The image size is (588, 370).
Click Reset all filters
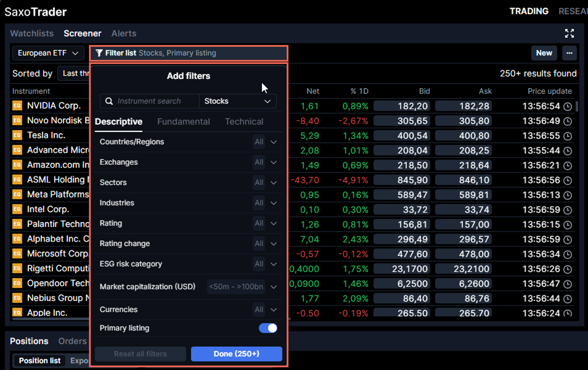pyautogui.click(x=140, y=354)
